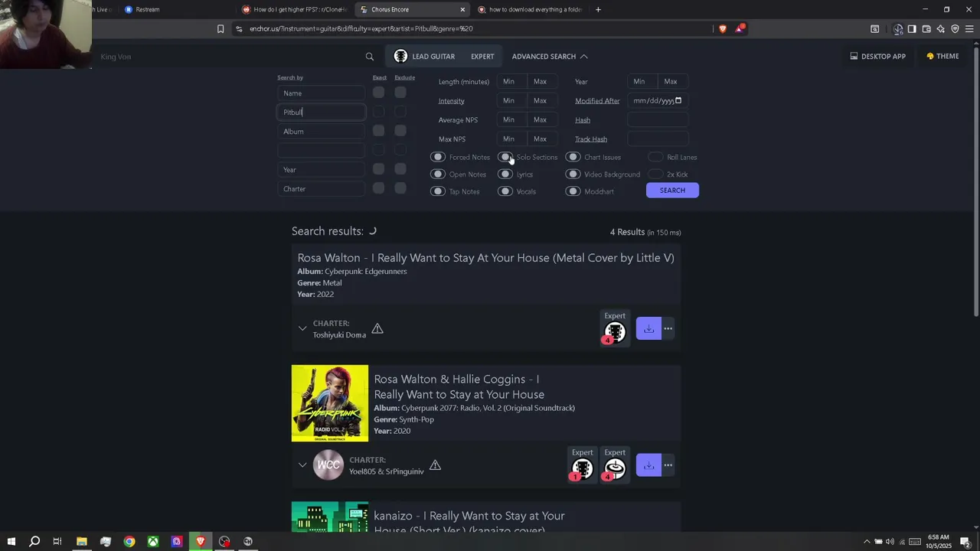This screenshot has width=980, height=551.
Task: Open more options for Metal Cover result
Action: (x=668, y=329)
